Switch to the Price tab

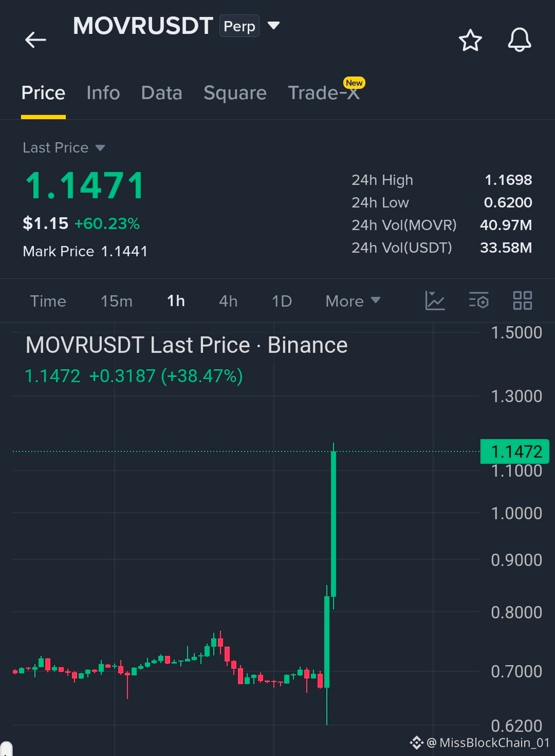43,93
